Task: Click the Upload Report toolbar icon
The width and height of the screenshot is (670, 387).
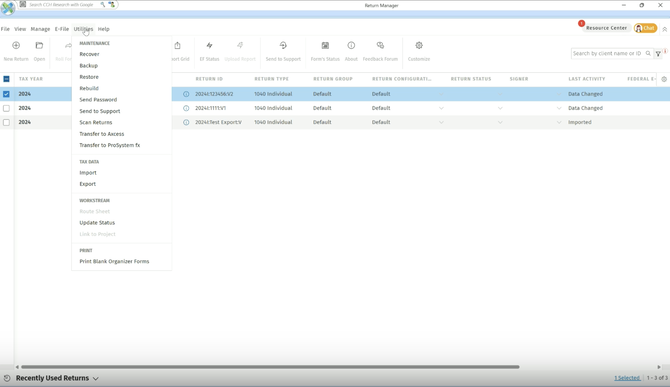Action: (240, 45)
